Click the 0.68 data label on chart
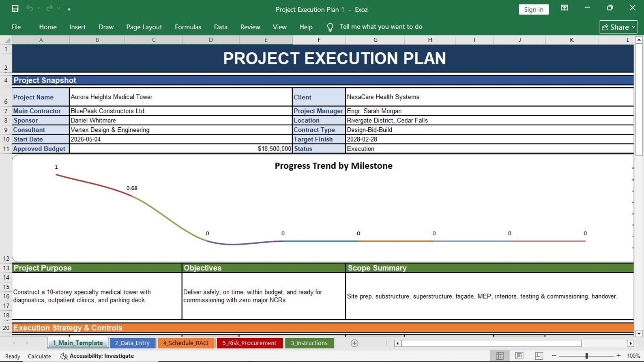The image size is (644, 363). coord(132,188)
